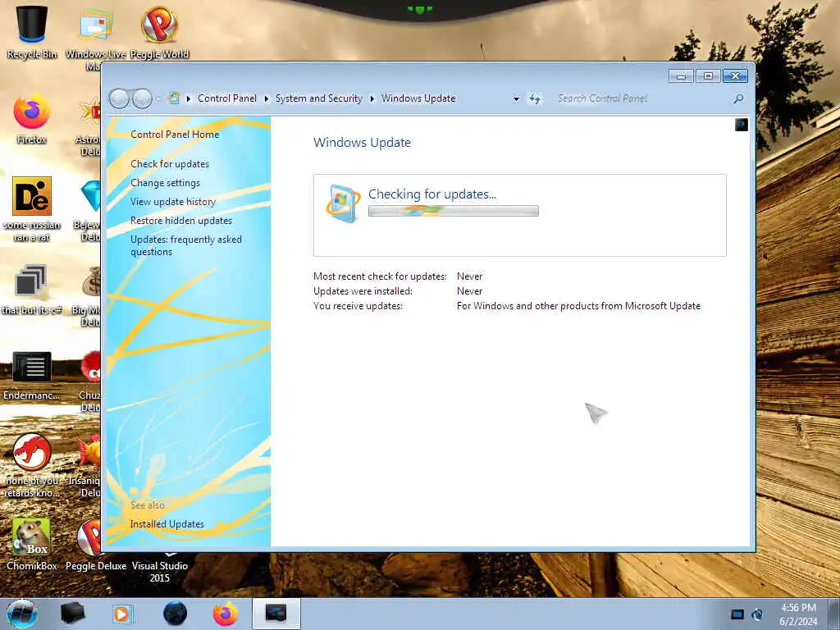Click the 'Most recent check for updates:' label
This screenshot has width=840, height=630.
(x=380, y=276)
